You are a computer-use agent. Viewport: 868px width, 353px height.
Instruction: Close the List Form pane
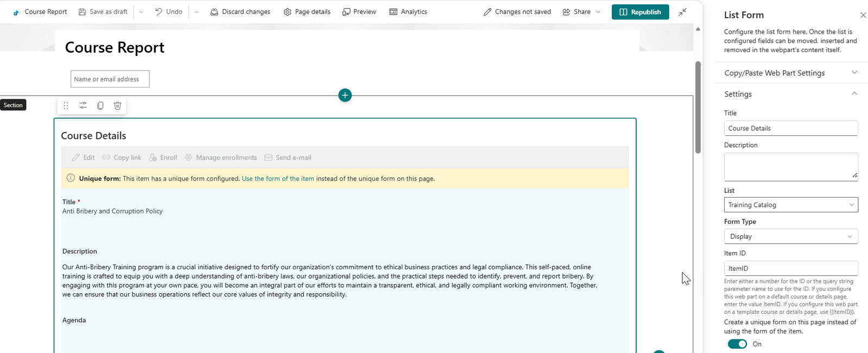[x=863, y=15]
